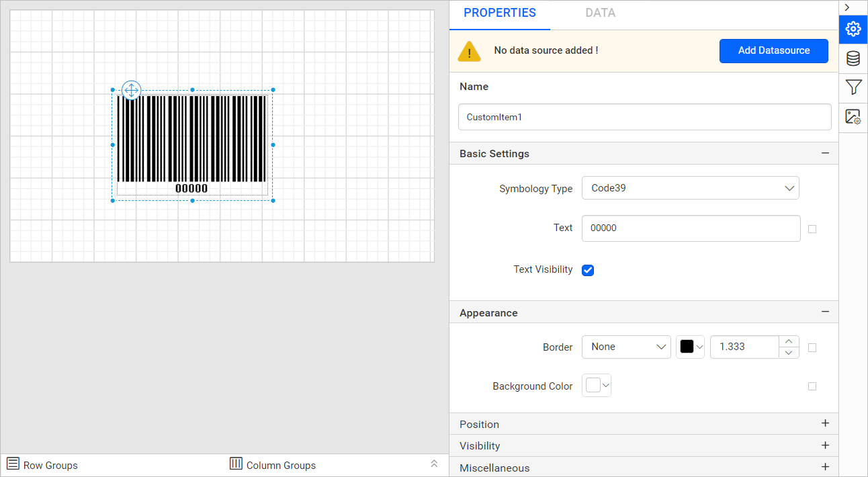This screenshot has height=477, width=868.
Task: Open the Background Color picker
Action: pyautogui.click(x=597, y=386)
